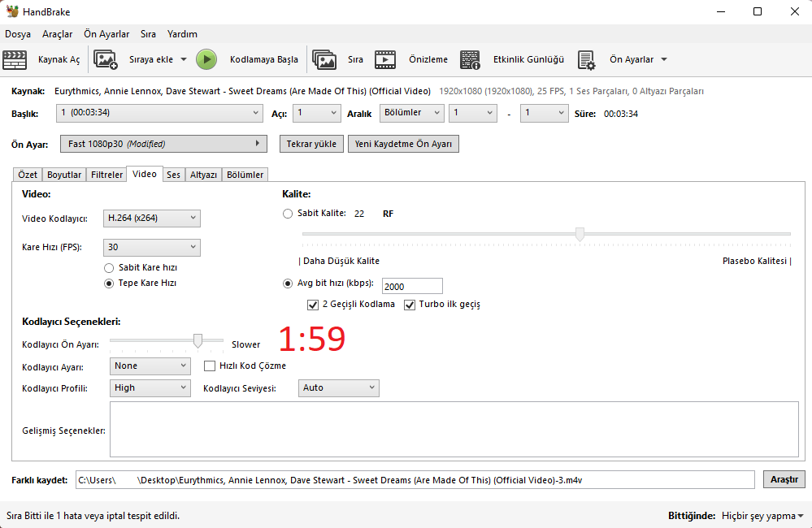Switch to the Altyazı tab
The width and height of the screenshot is (812, 528).
(203, 175)
